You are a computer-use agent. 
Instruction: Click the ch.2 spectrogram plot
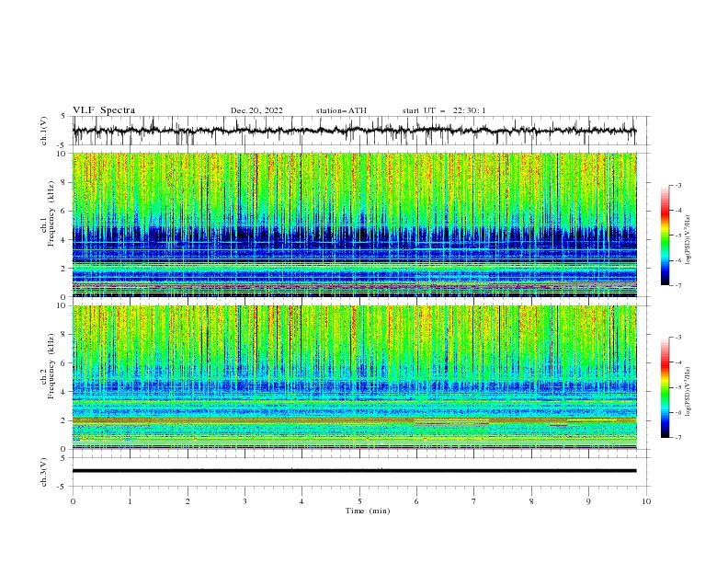pyautogui.click(x=355, y=377)
